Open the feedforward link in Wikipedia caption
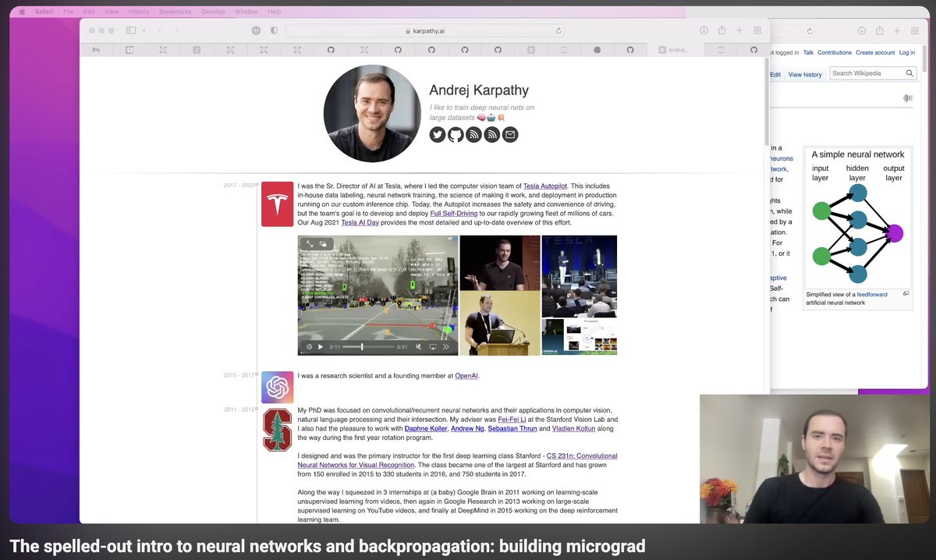Image resolution: width=936 pixels, height=560 pixels. pyautogui.click(x=871, y=295)
